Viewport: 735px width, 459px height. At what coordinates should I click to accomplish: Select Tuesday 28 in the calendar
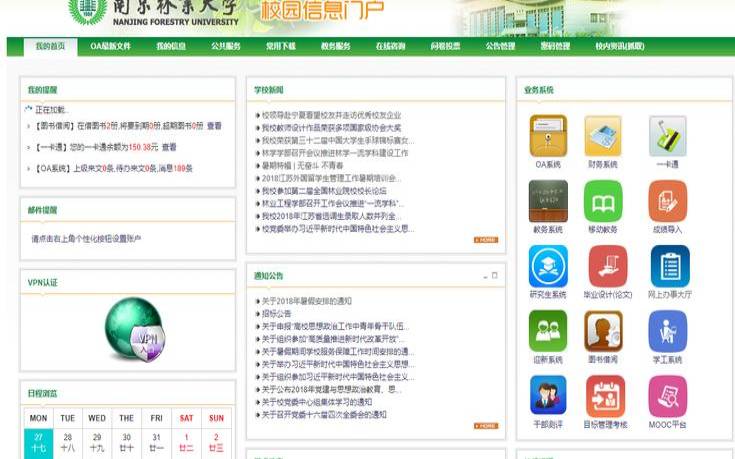(68, 443)
